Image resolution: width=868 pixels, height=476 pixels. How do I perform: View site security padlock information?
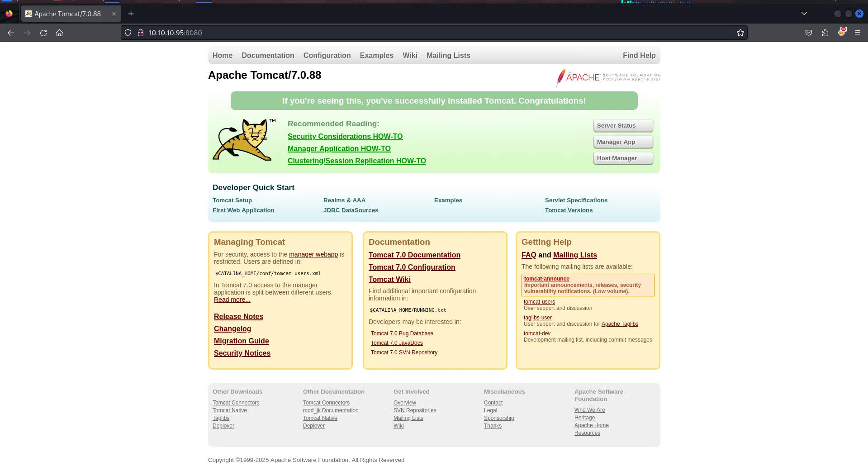[x=141, y=33]
